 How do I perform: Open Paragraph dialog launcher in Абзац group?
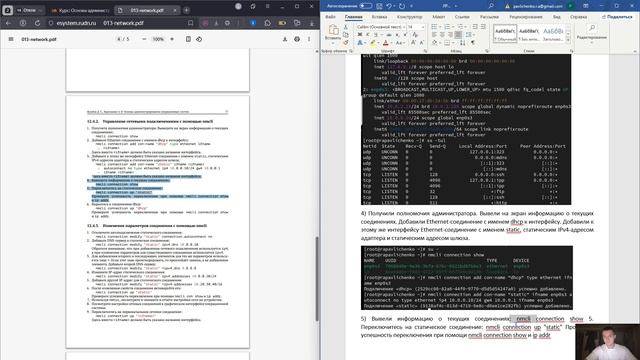[x=487, y=51]
